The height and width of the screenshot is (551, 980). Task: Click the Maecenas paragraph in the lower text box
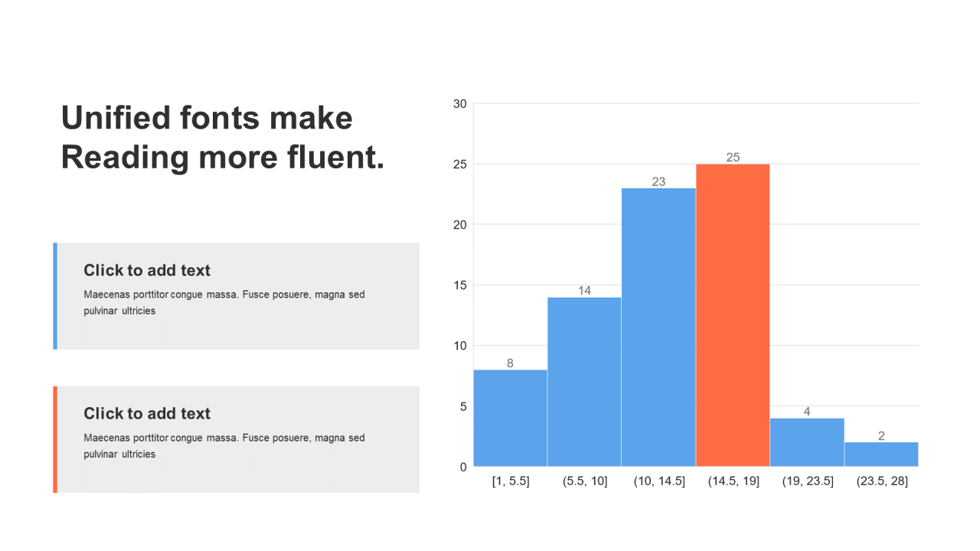(x=224, y=445)
